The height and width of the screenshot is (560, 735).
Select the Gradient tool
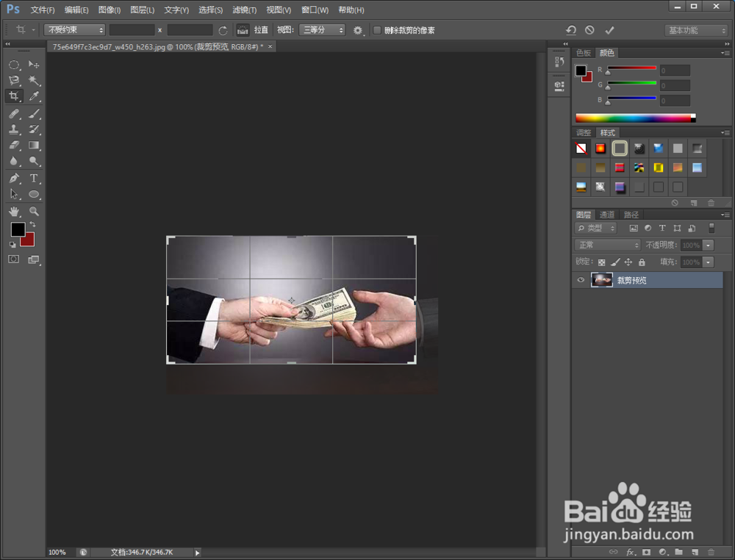click(x=34, y=146)
